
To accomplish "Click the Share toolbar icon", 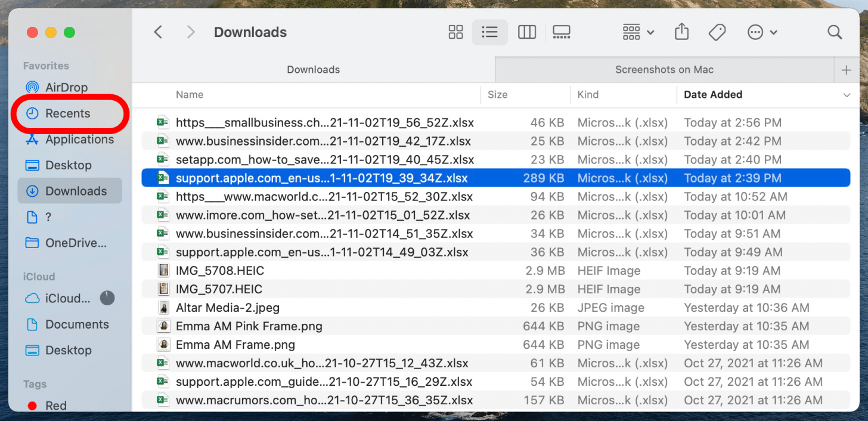I will pyautogui.click(x=681, y=32).
